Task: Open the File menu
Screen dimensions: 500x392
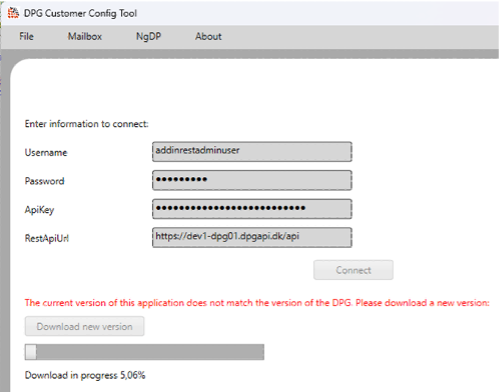Action: pos(26,36)
